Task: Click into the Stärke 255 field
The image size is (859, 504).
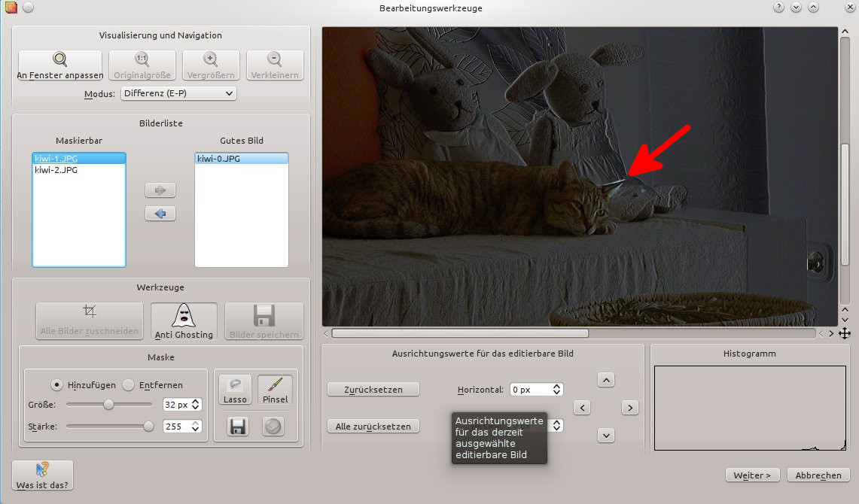Action: (x=176, y=427)
